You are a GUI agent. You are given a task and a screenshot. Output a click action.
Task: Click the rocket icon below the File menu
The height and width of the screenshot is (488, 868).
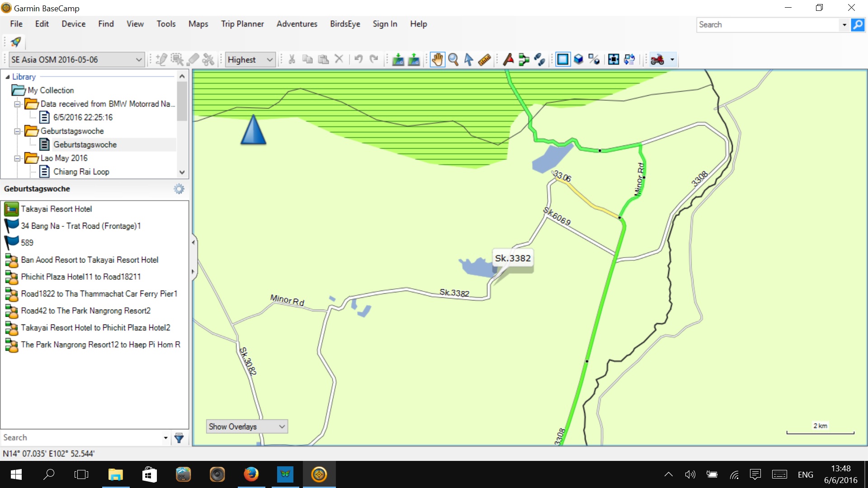[x=16, y=42]
